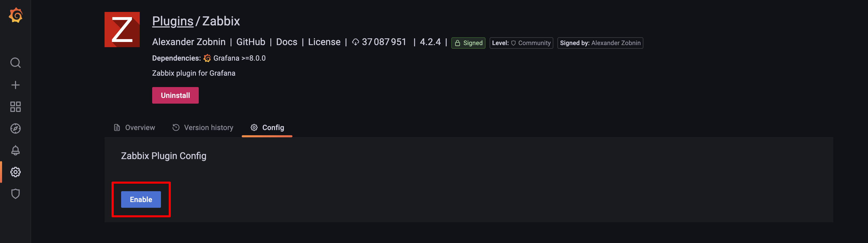Open the Dashboards grid icon

pyautogui.click(x=16, y=107)
